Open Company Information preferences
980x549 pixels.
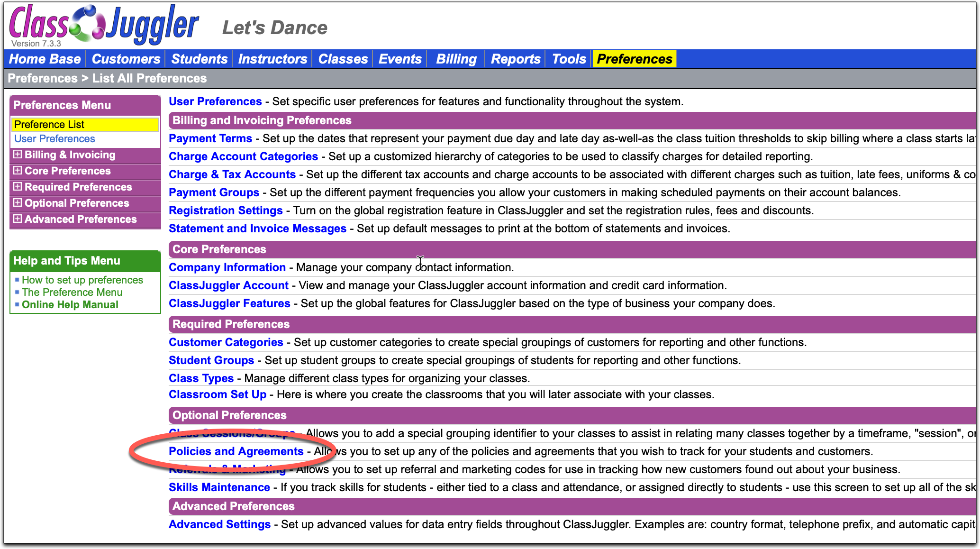pos(227,267)
